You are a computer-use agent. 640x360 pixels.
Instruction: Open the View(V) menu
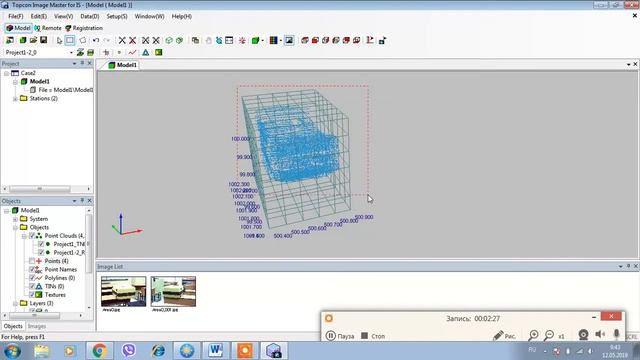point(64,16)
